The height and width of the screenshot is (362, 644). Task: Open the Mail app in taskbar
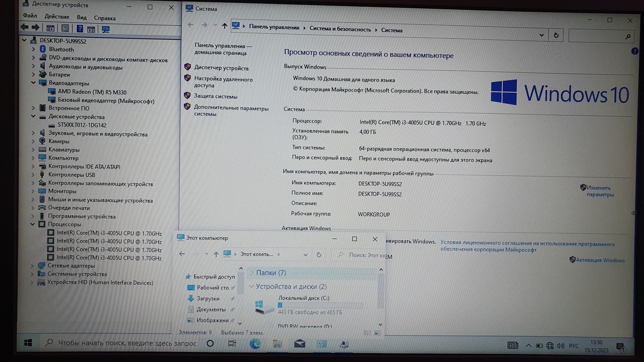click(299, 344)
